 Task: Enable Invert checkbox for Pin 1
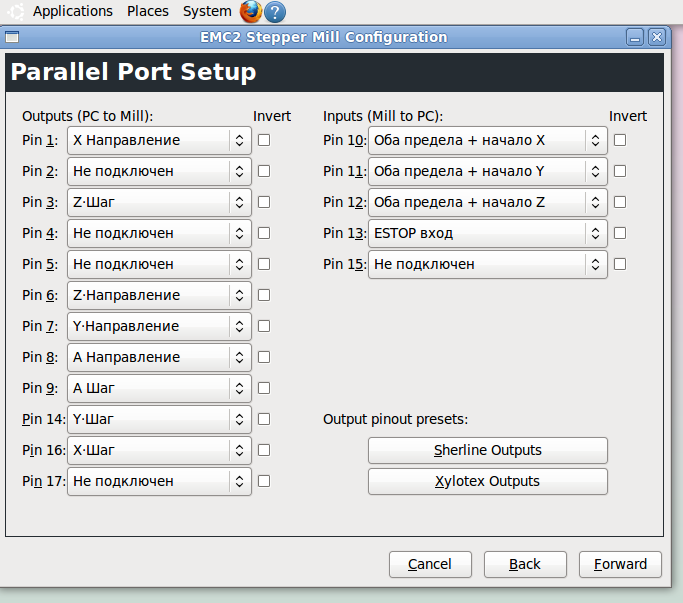point(264,140)
